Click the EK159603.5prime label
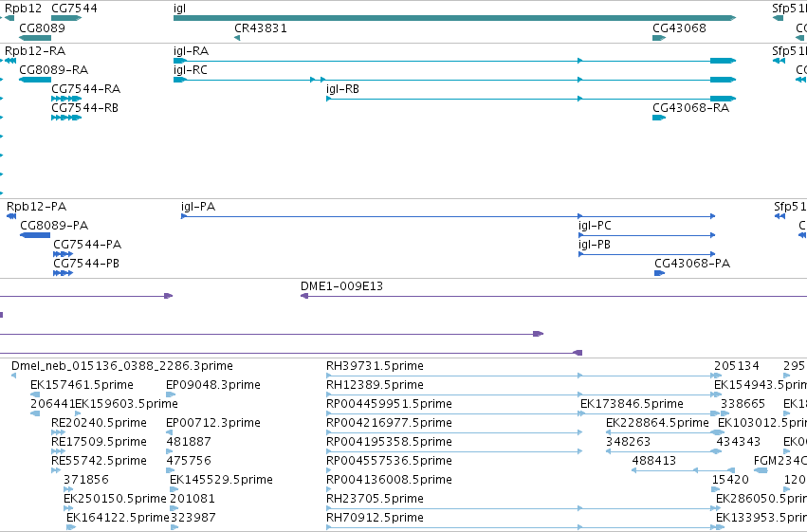Image resolution: width=807 pixels, height=532 pixels. tap(127, 404)
